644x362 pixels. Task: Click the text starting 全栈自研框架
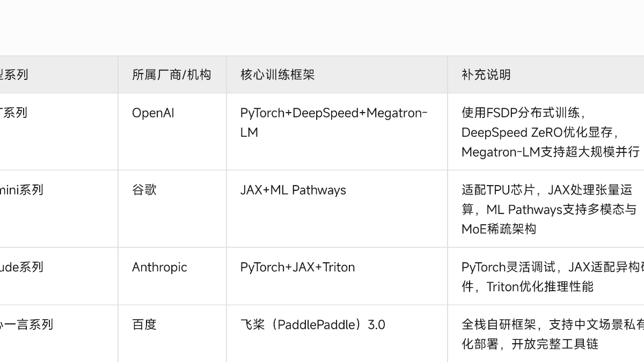553,334
